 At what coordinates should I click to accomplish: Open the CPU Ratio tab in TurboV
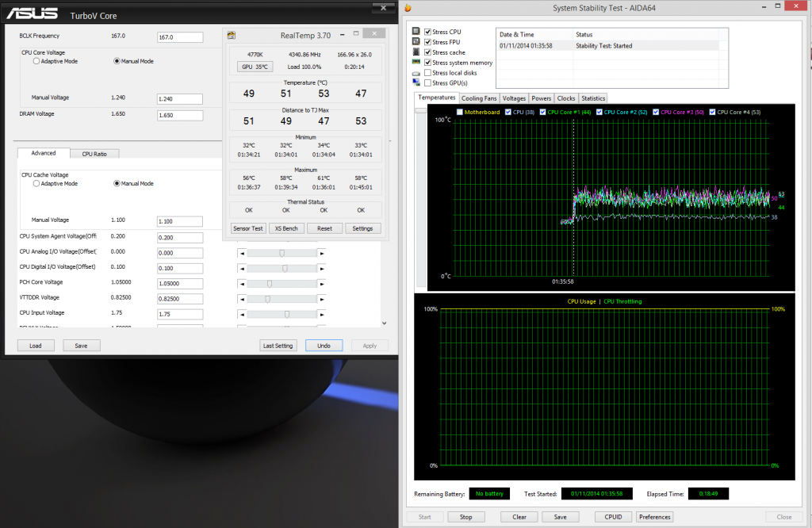[94, 154]
